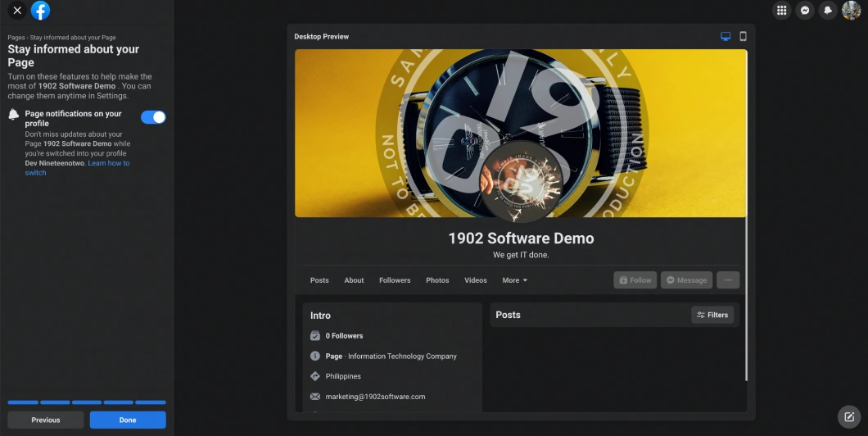
Task: Open account profile avatar menu
Action: [851, 10]
